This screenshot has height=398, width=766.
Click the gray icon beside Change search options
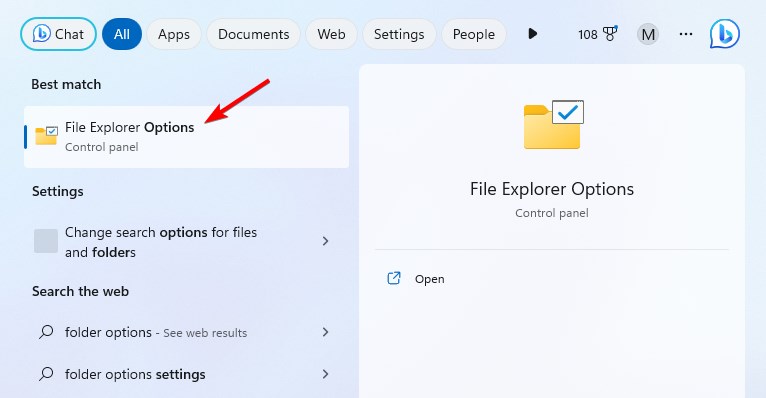pyautogui.click(x=46, y=241)
